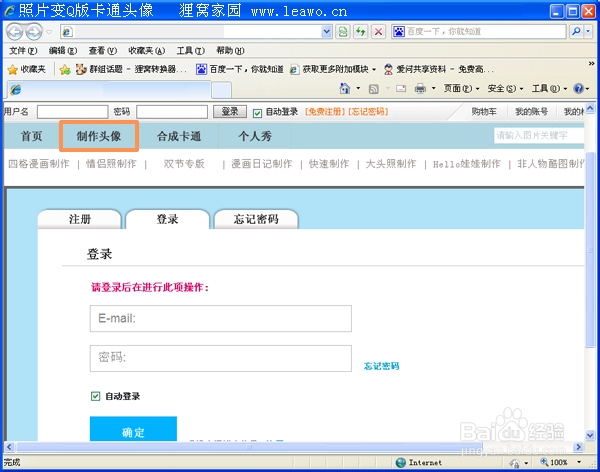Click the add to favorites bar star icon
This screenshot has width=600, height=472.
point(65,69)
